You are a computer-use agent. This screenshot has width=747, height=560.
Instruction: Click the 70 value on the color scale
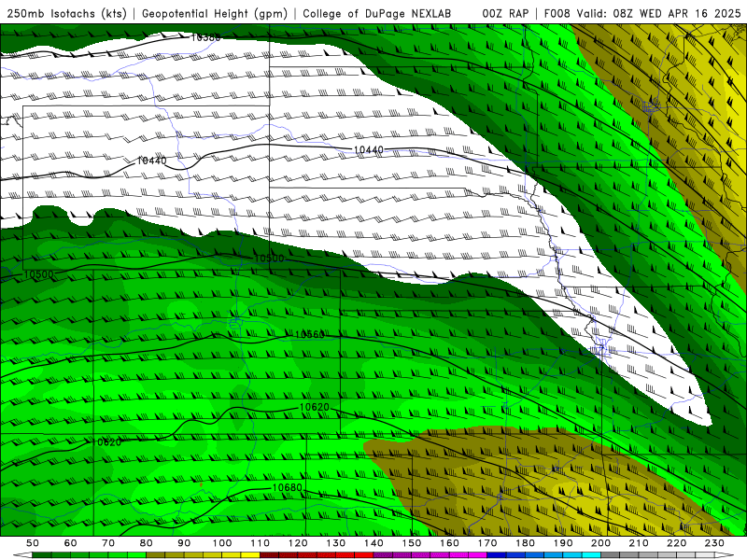(x=108, y=543)
